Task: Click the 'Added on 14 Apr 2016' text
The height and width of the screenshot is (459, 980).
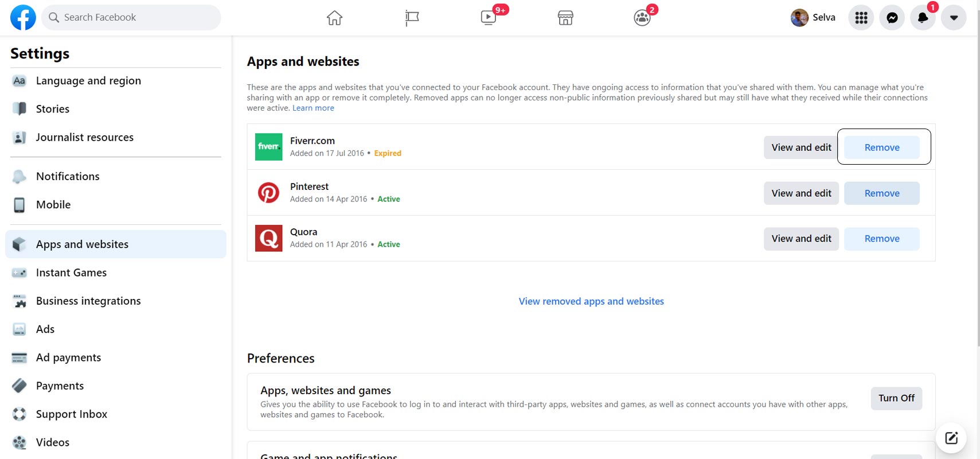Action: tap(329, 199)
